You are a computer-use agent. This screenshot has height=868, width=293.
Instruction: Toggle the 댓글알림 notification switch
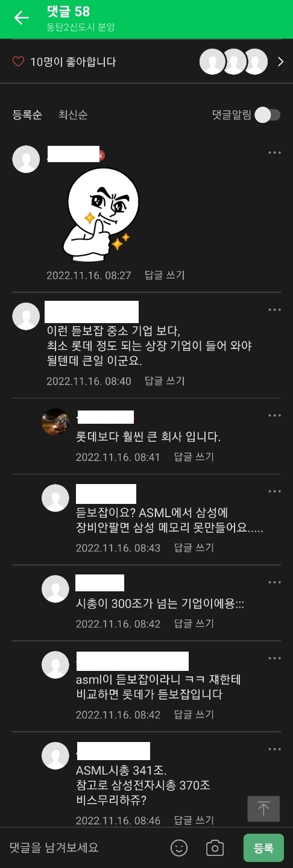click(267, 115)
